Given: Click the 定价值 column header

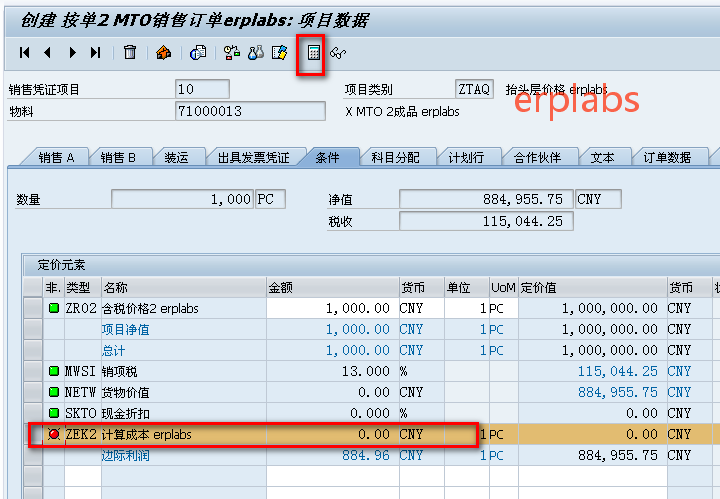Looking at the screenshot, I should pos(592,287).
